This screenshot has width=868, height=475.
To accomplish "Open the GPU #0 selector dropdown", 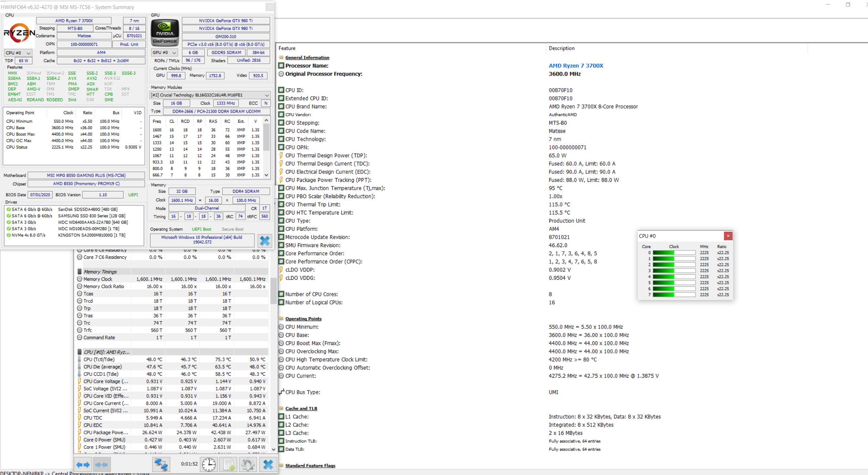I will point(165,53).
